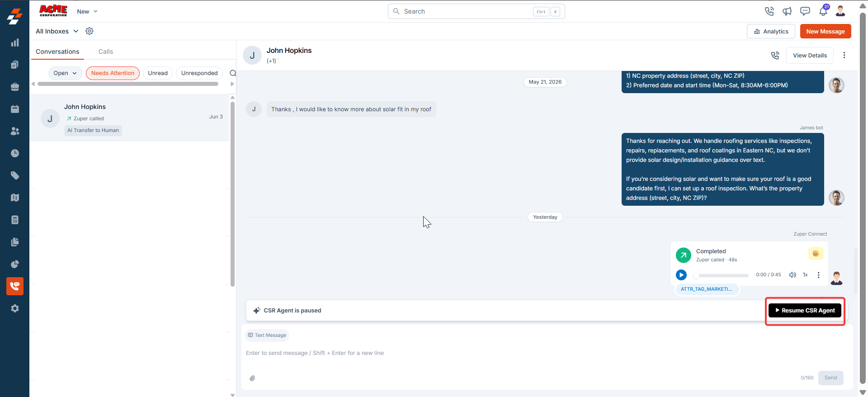
Task: Open the chat messages icon in top bar
Action: 805,11
